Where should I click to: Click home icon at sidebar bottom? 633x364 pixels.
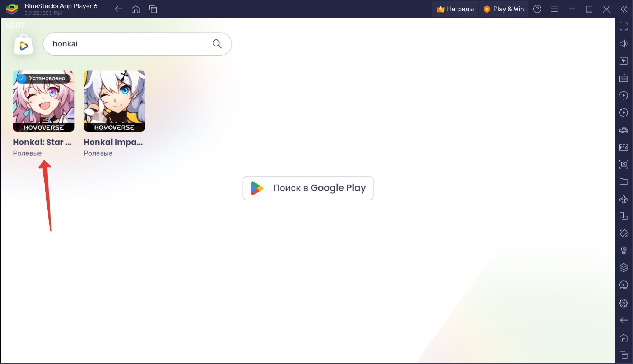point(624,337)
